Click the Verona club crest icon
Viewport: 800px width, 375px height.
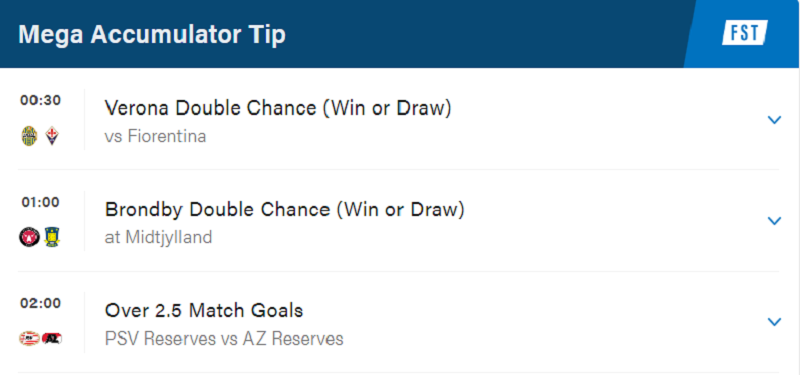[29, 136]
